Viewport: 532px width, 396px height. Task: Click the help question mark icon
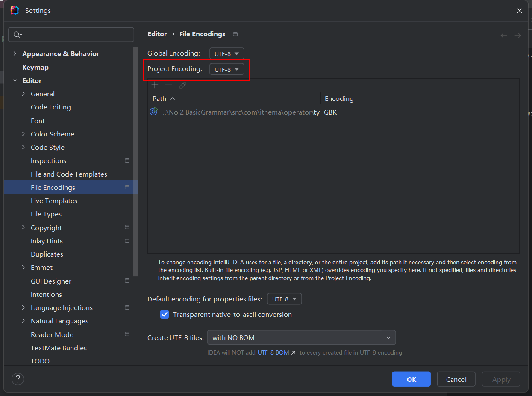click(18, 379)
